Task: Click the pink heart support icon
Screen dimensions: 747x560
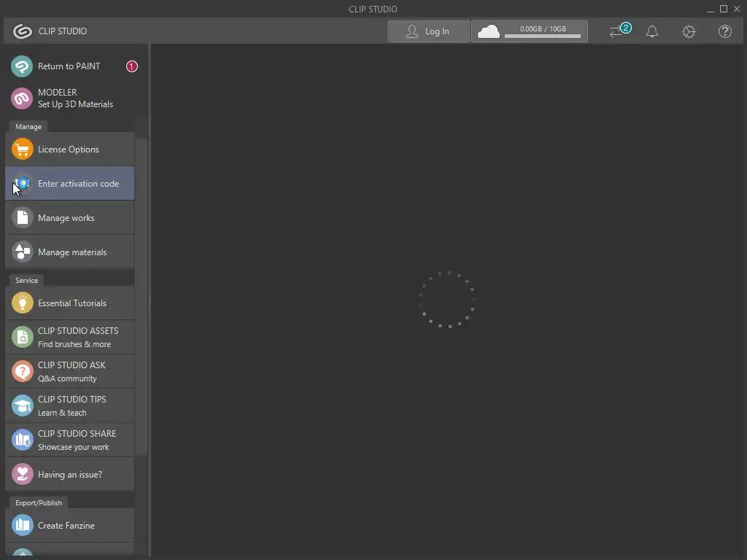Action: [x=23, y=474]
